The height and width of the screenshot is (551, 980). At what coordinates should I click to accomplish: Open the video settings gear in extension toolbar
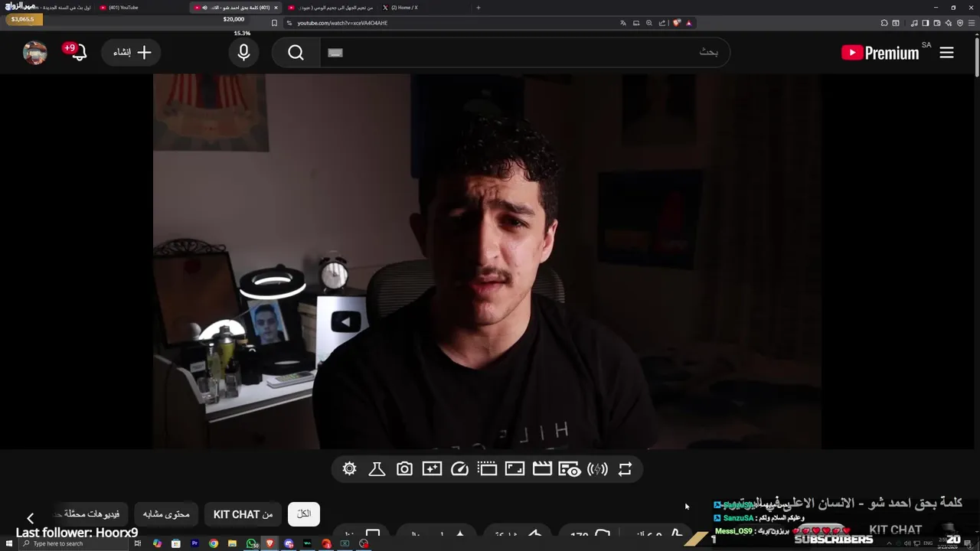pos(350,469)
